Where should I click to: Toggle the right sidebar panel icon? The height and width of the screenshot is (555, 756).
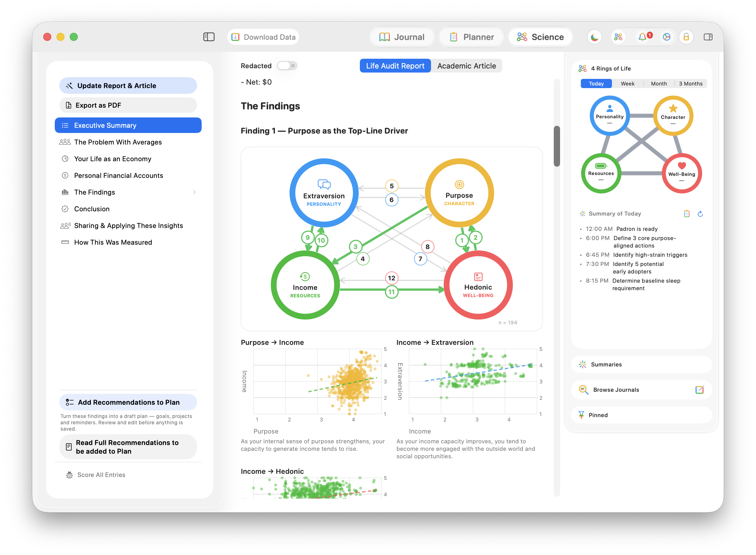(708, 37)
